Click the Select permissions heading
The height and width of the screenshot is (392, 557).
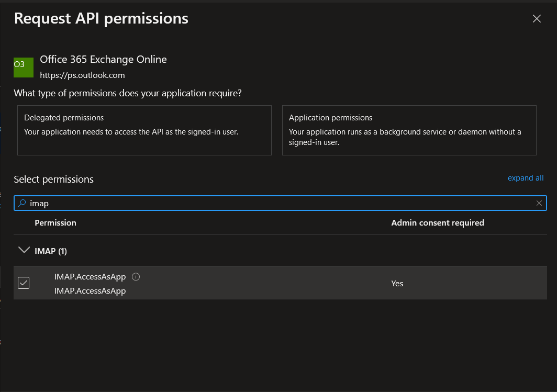[53, 180]
